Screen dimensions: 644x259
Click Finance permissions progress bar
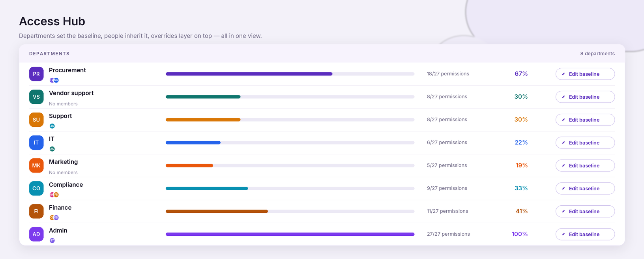click(x=290, y=211)
